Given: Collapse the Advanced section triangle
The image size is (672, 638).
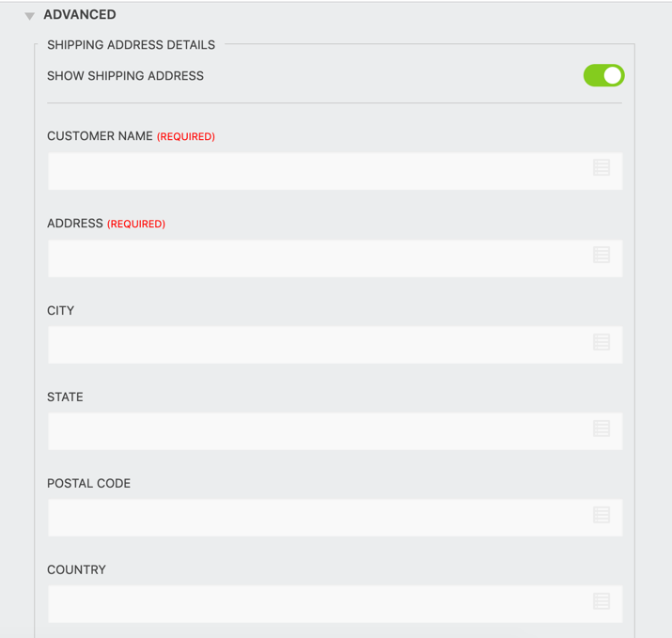Looking at the screenshot, I should coord(30,16).
